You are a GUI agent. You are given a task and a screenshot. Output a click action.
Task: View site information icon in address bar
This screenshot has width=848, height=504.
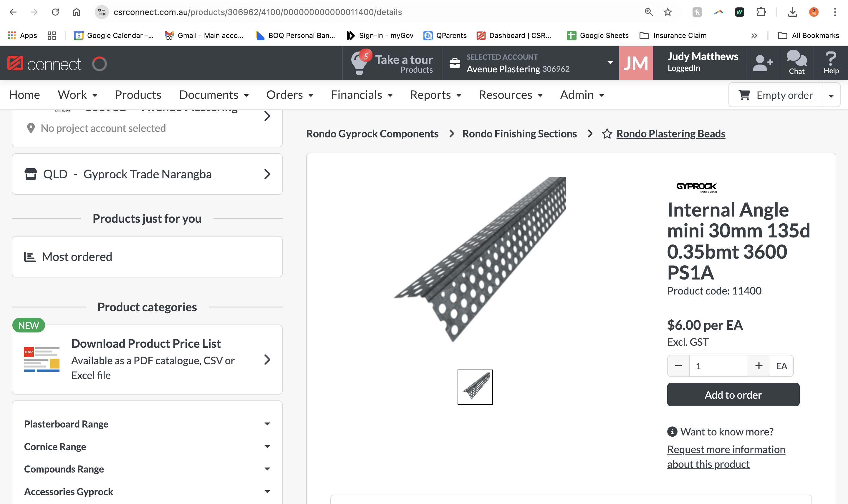click(x=102, y=12)
